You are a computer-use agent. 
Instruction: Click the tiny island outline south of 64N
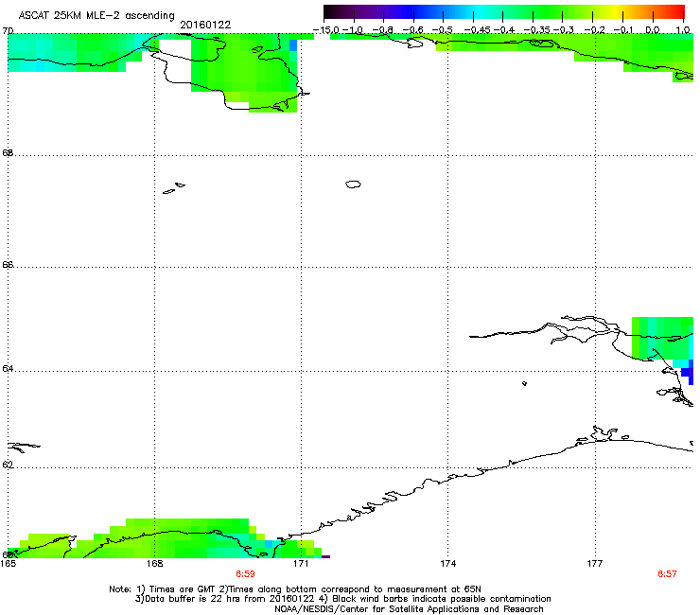[x=525, y=383]
